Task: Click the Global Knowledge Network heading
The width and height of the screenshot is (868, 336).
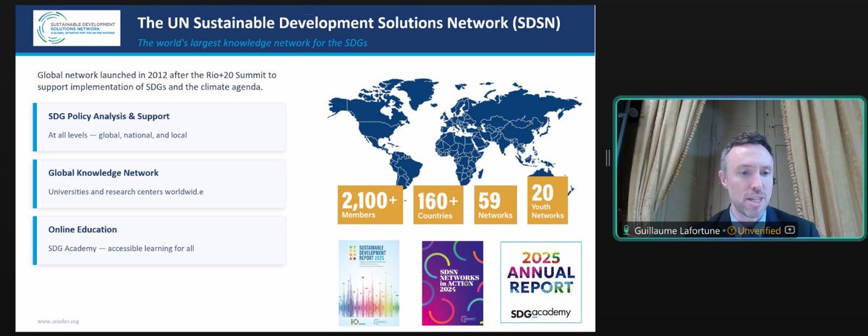Action: point(103,173)
